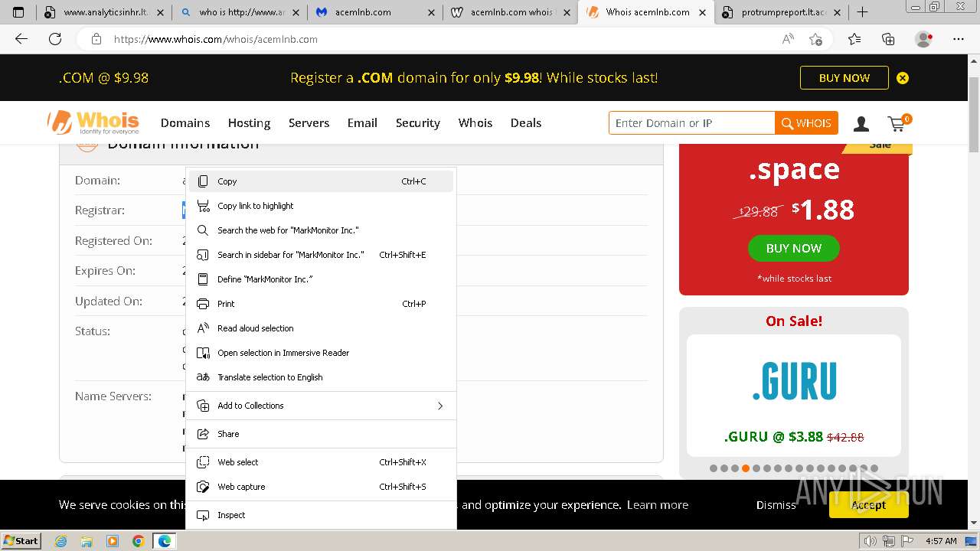Switch to protrumpreport tab
Viewport: 980px width, 551px height.
[781, 12]
